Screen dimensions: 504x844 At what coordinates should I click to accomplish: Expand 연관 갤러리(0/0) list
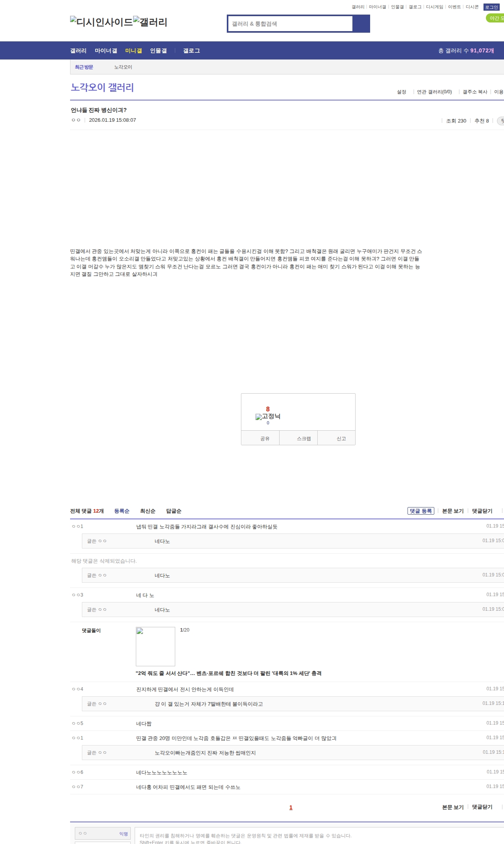tap(434, 92)
